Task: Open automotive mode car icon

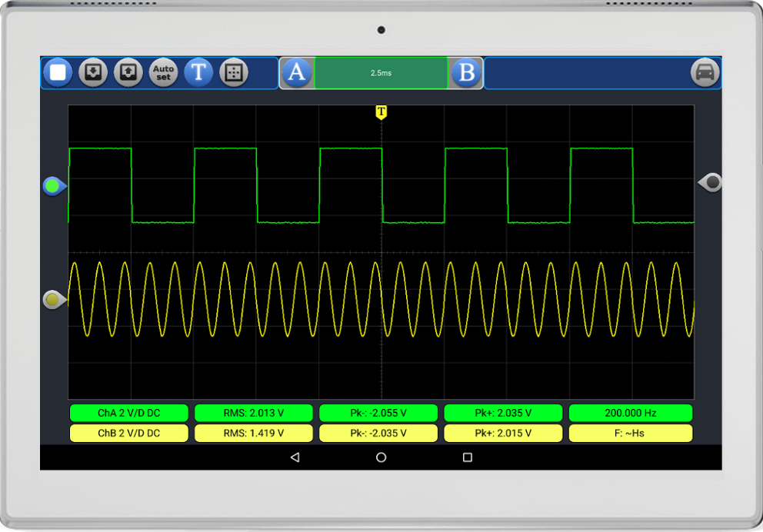Action: pos(705,73)
